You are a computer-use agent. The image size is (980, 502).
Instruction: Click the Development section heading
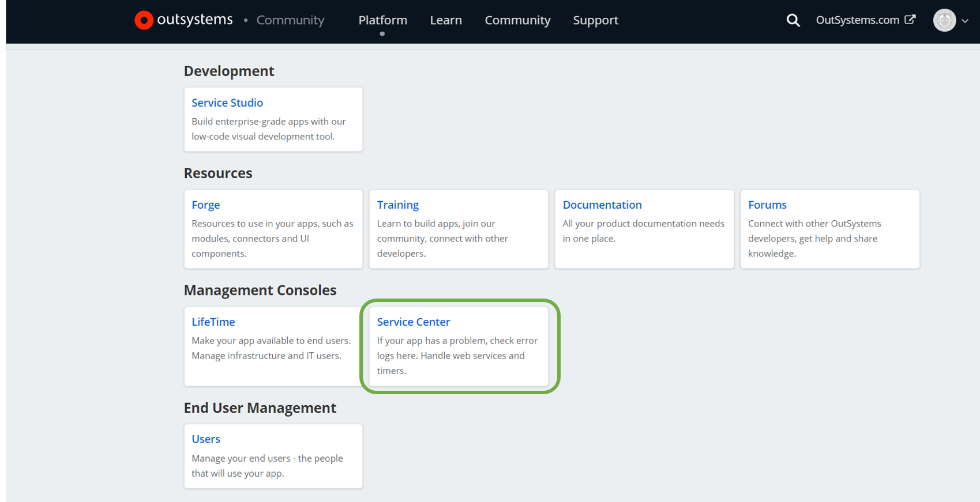point(229,71)
